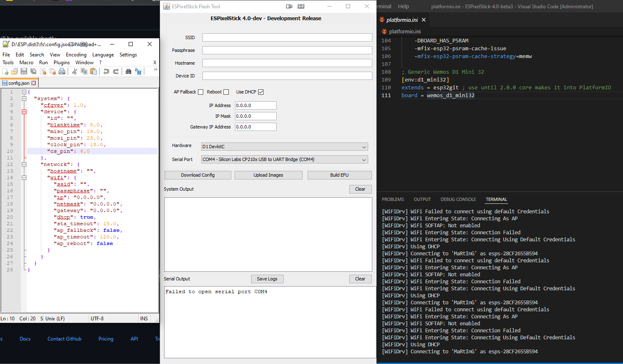The image size is (623, 364).
Task: Select the TERMINAL tab in VS Code panel
Action: 496,199
